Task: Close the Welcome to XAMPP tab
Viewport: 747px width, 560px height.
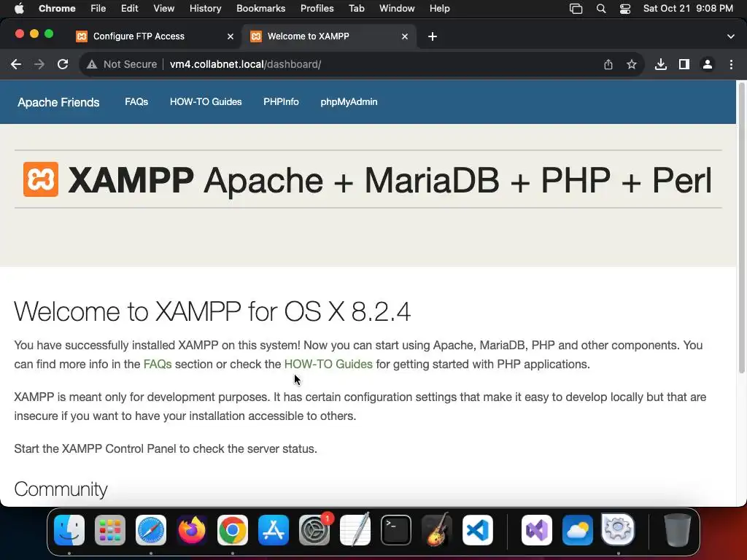Action: pos(405,36)
